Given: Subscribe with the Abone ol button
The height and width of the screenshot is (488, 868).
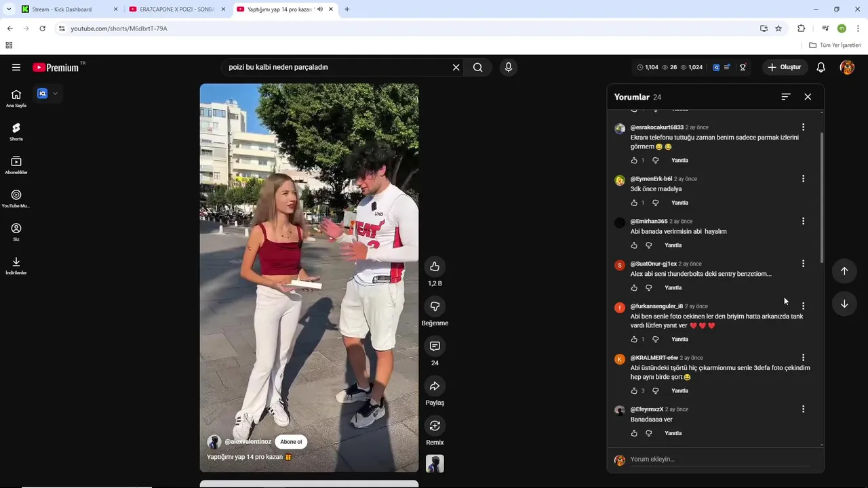Looking at the screenshot, I should click(x=291, y=442).
